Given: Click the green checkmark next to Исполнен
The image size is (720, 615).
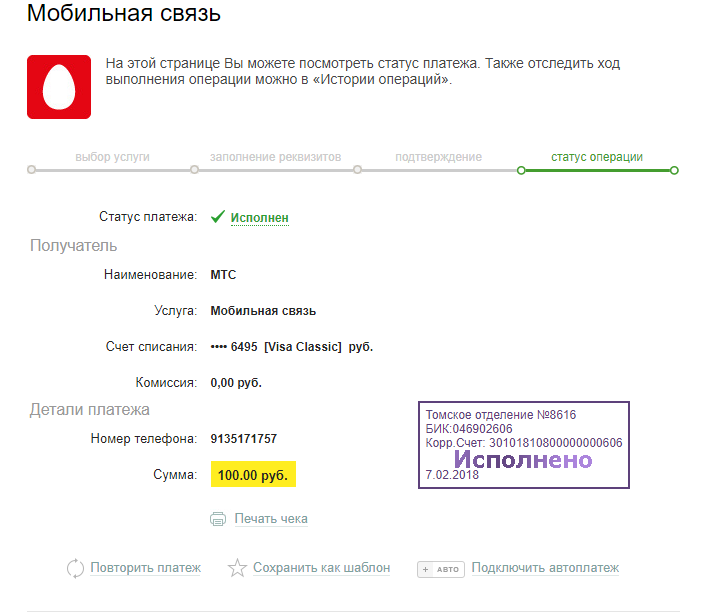Looking at the screenshot, I should 218,216.
